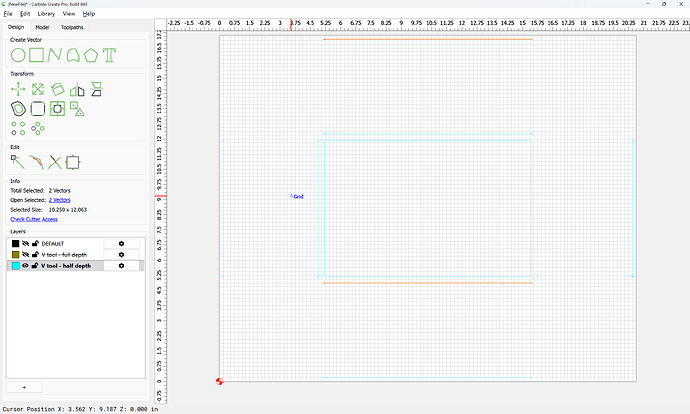Select the Circle vector tool
The width and height of the screenshot is (690, 414).
pyautogui.click(x=18, y=55)
